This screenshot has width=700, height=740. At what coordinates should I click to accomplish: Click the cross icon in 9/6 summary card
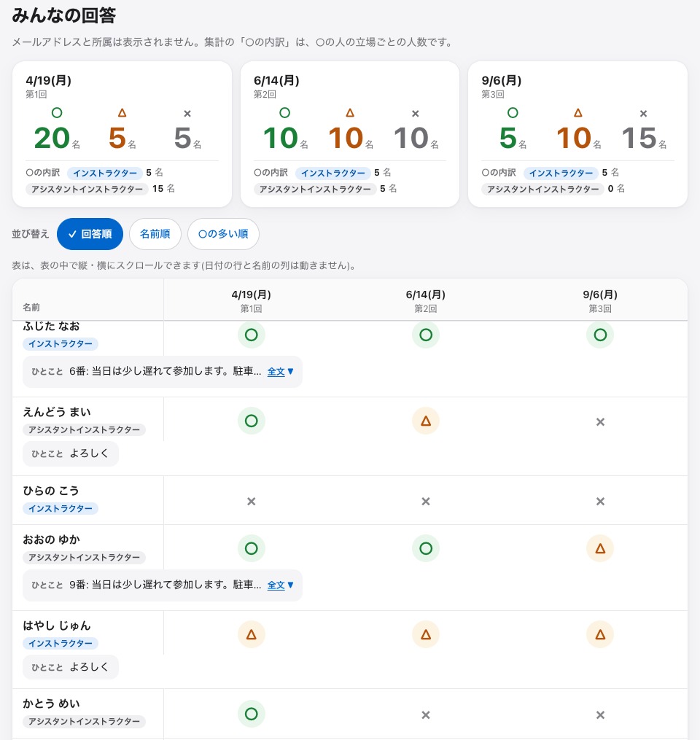[643, 114]
